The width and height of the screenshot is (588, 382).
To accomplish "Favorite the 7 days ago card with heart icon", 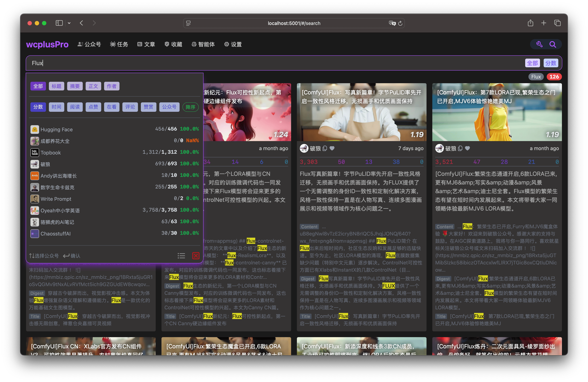I will tap(332, 148).
